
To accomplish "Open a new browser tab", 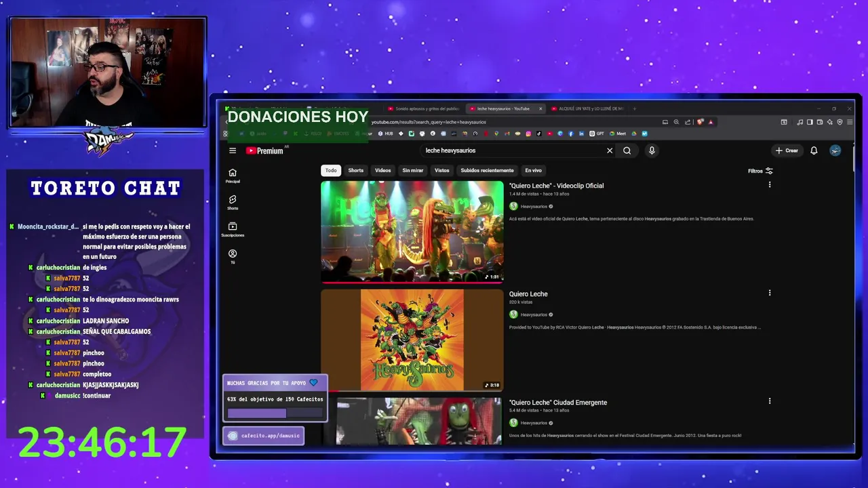I will (x=635, y=108).
